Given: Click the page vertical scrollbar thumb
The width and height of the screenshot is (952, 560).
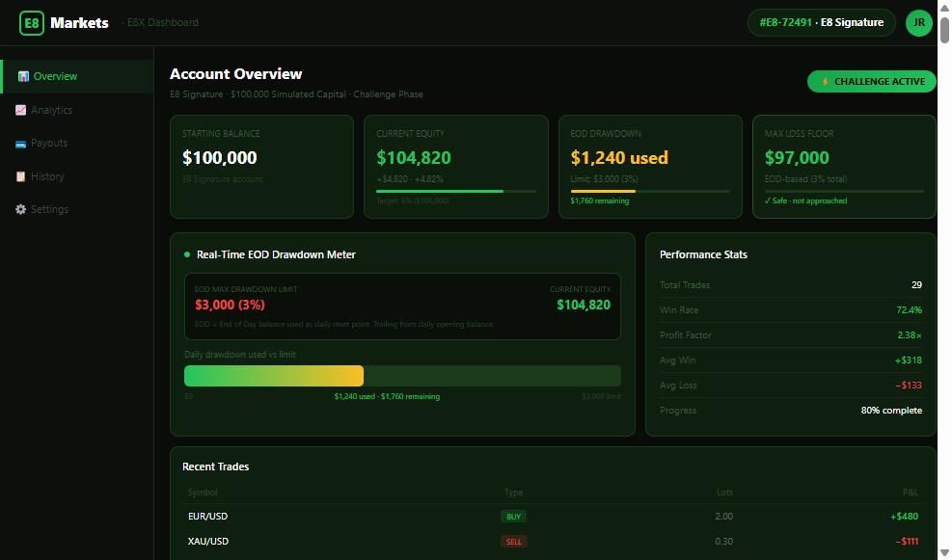Looking at the screenshot, I should [x=944, y=30].
